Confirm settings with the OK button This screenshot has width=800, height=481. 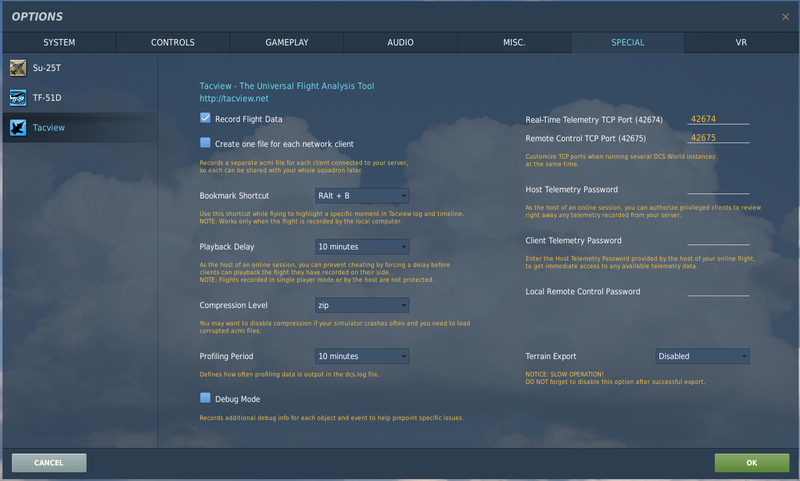click(x=752, y=463)
